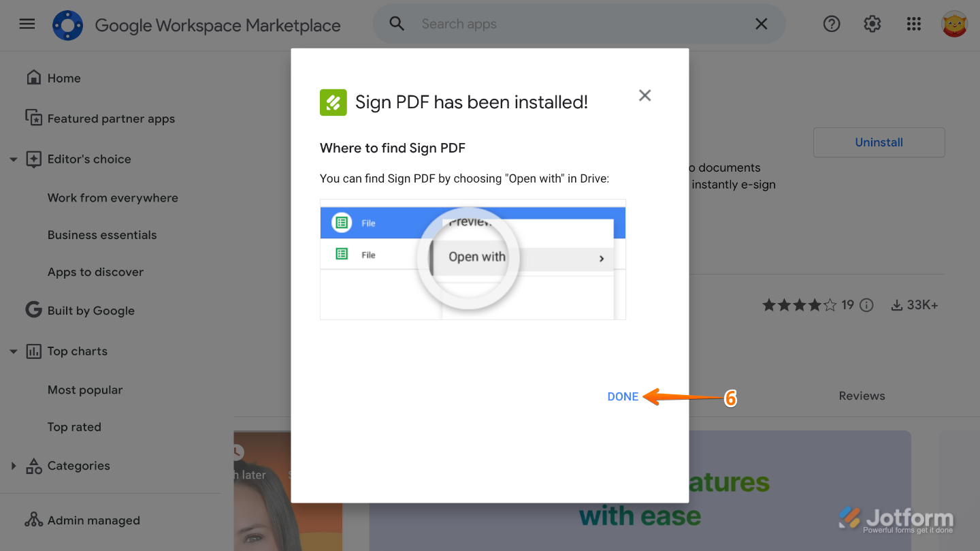
Task: Click the DONE button in the dialog
Action: [x=622, y=396]
